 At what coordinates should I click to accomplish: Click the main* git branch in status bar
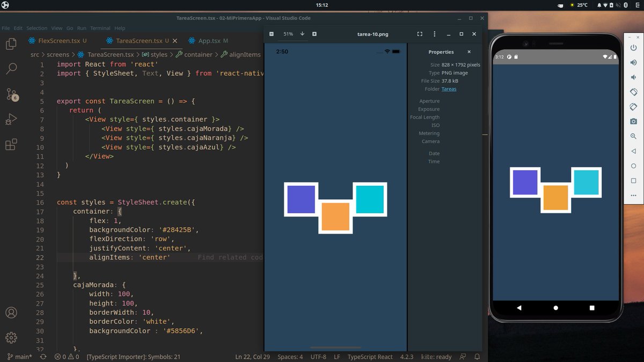click(x=20, y=357)
